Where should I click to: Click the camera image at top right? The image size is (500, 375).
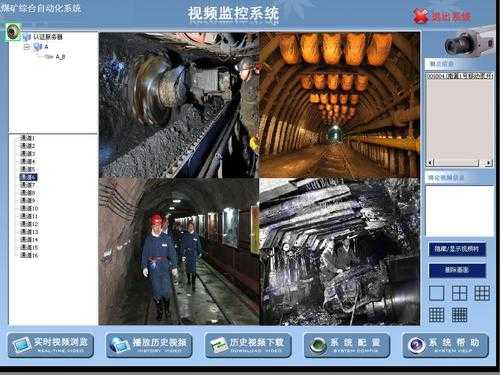pyautogui.click(x=470, y=41)
